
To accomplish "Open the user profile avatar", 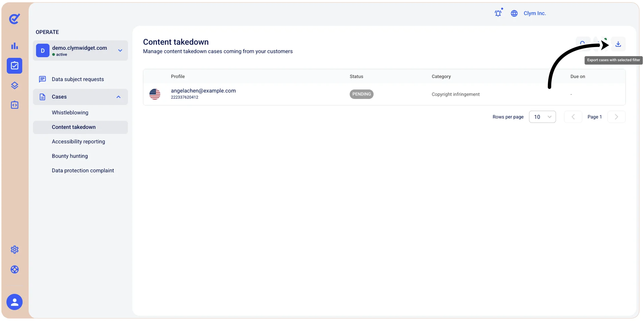I will pyautogui.click(x=14, y=302).
